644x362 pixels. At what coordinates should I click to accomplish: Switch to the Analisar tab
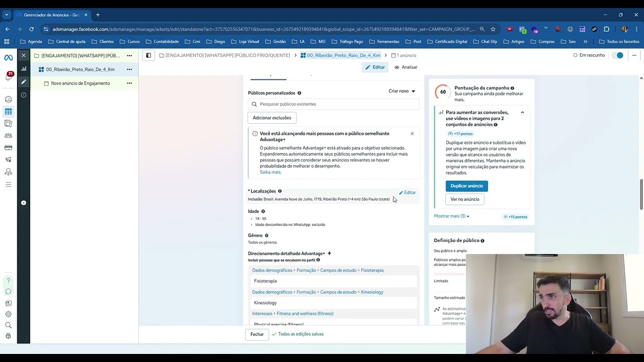coord(406,67)
